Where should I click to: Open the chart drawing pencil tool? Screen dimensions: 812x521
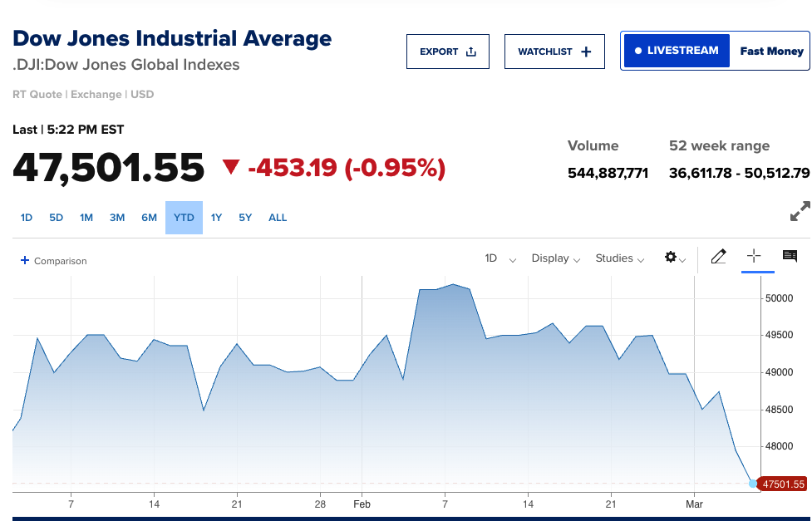coord(719,257)
